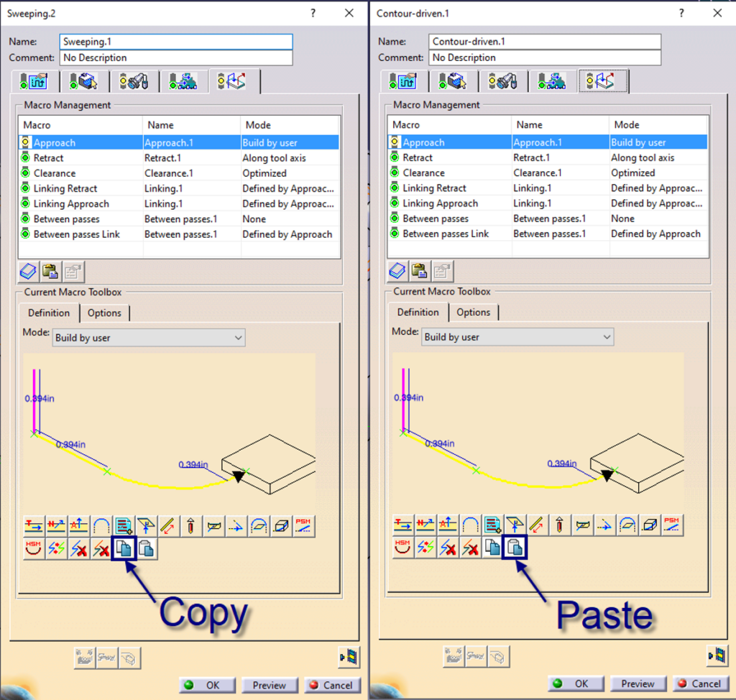
Task: Switch to Options tab in Sweeping.2 dialog
Action: pyautogui.click(x=105, y=313)
